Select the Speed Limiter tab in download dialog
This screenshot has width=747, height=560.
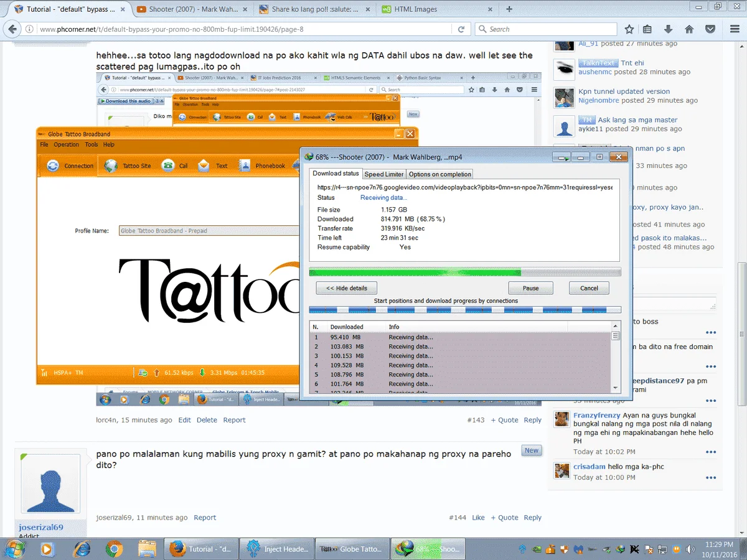(x=384, y=174)
